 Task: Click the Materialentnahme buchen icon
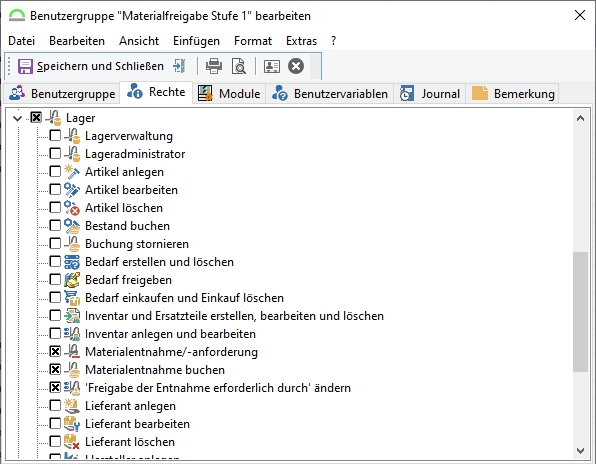coord(72,370)
